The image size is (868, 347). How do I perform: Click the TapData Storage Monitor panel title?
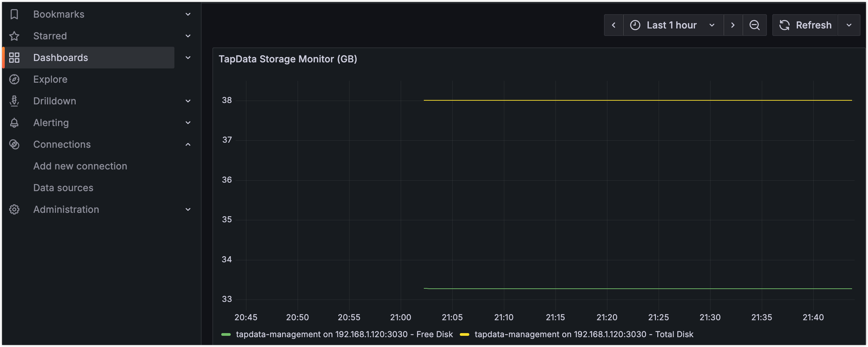tap(288, 59)
